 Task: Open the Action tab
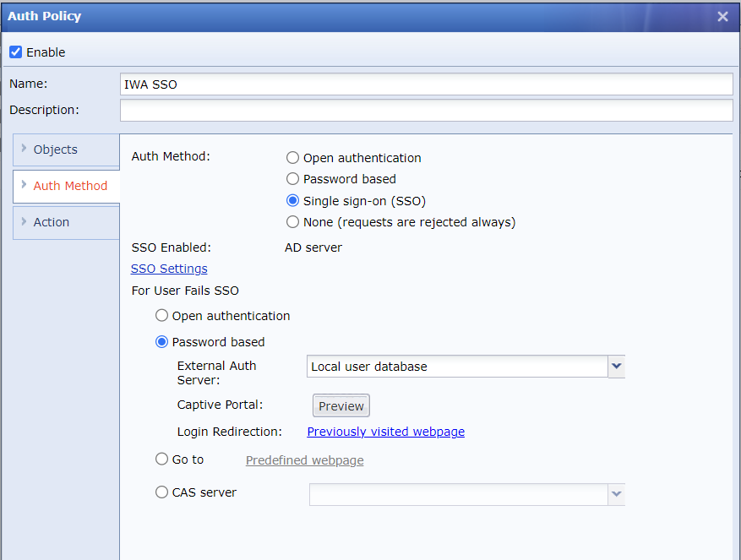(x=52, y=222)
